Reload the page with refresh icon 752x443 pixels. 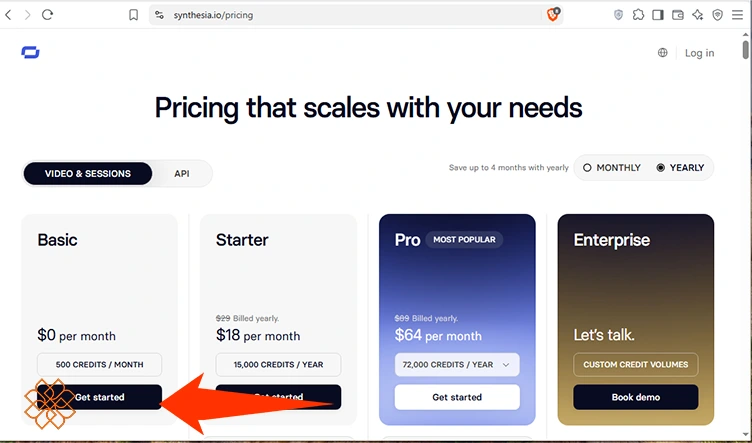click(x=47, y=15)
